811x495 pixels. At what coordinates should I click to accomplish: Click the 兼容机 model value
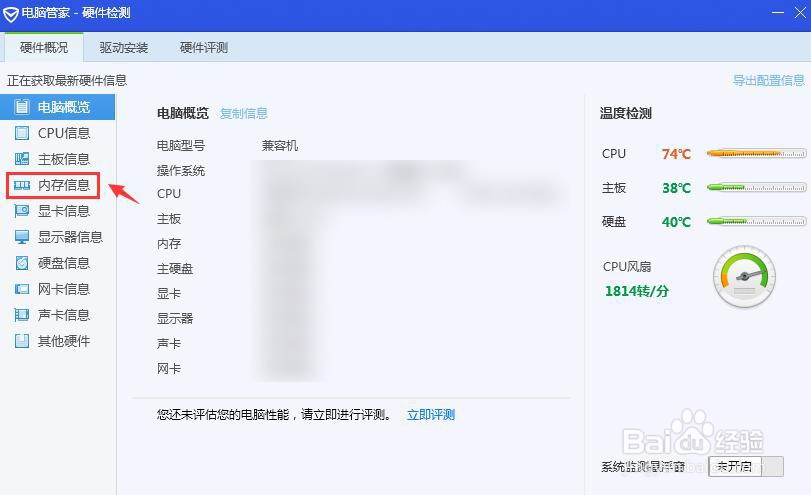[280, 146]
